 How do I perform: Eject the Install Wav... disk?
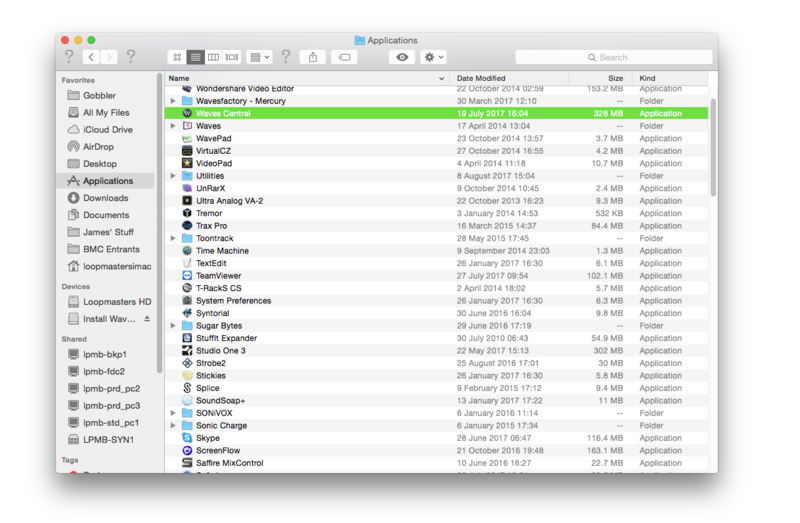click(x=148, y=319)
